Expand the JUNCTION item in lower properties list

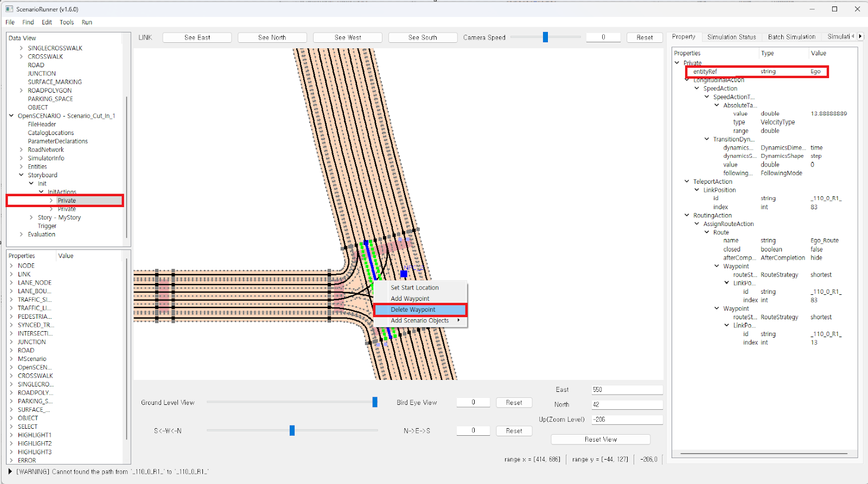(11, 342)
